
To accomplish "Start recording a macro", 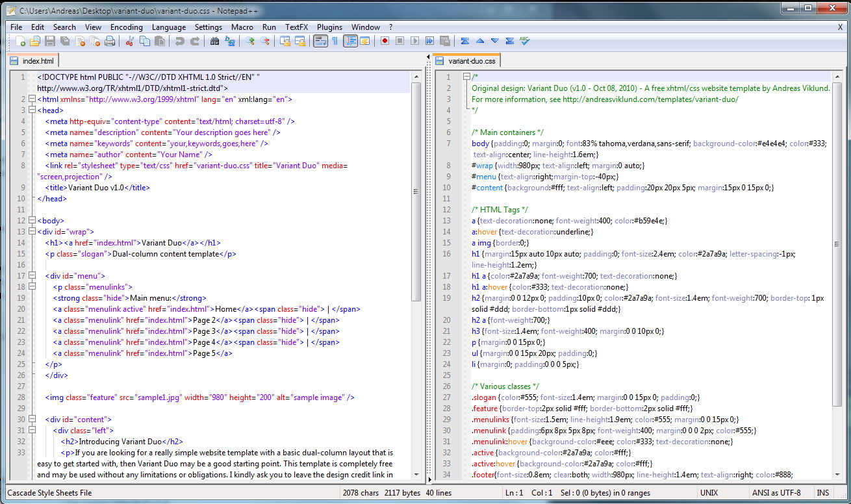I will (x=385, y=40).
